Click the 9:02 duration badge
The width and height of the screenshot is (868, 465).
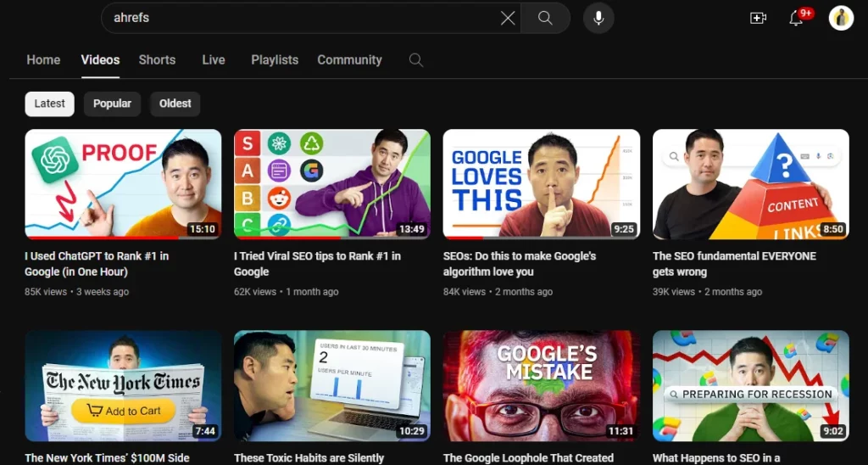[x=832, y=431]
